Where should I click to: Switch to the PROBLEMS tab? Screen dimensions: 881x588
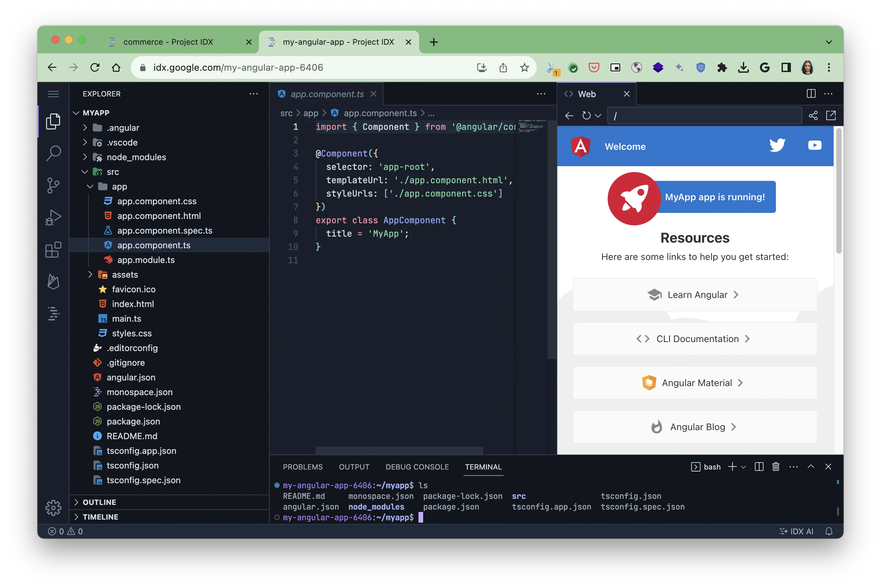303,467
